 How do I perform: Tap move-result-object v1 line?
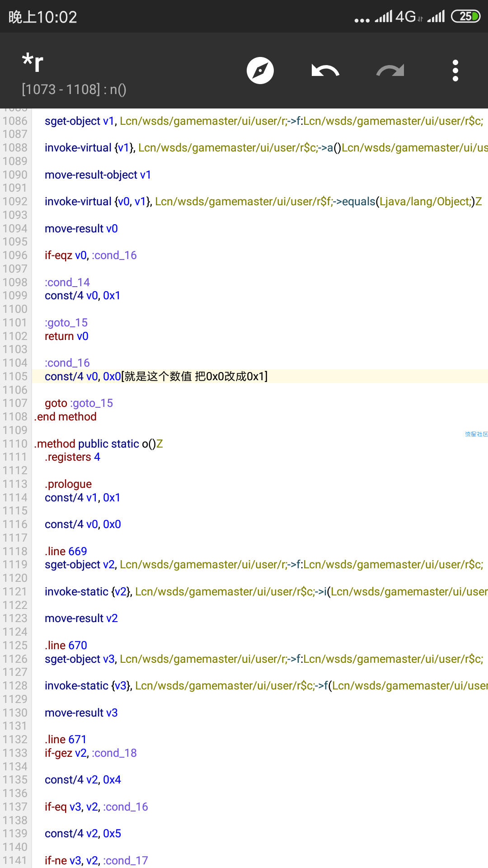click(98, 175)
